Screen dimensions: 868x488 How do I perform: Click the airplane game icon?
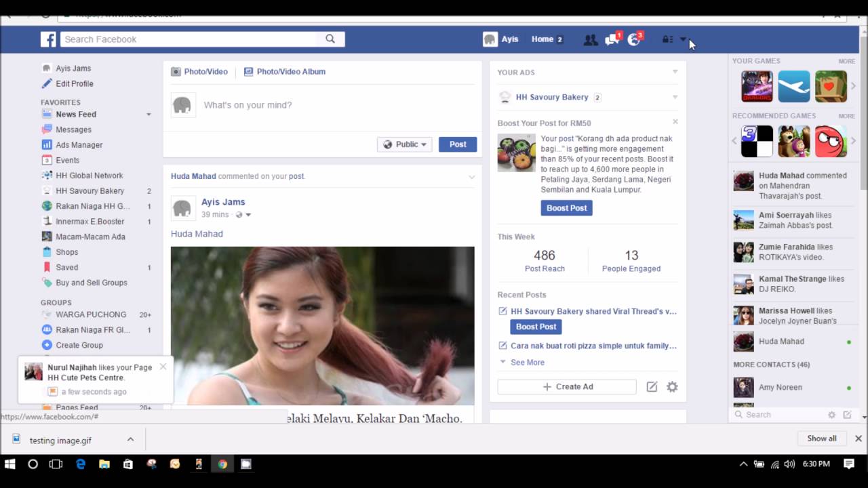(794, 87)
